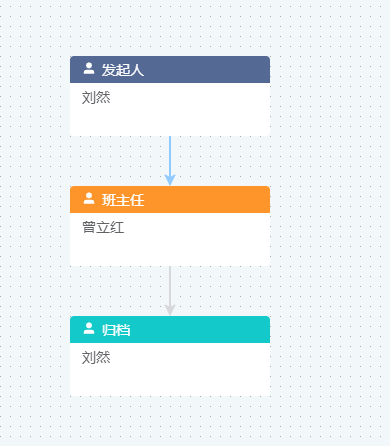The width and height of the screenshot is (390, 446).
Task: Click the name 刘然 under 归档
Action: pyautogui.click(x=96, y=358)
